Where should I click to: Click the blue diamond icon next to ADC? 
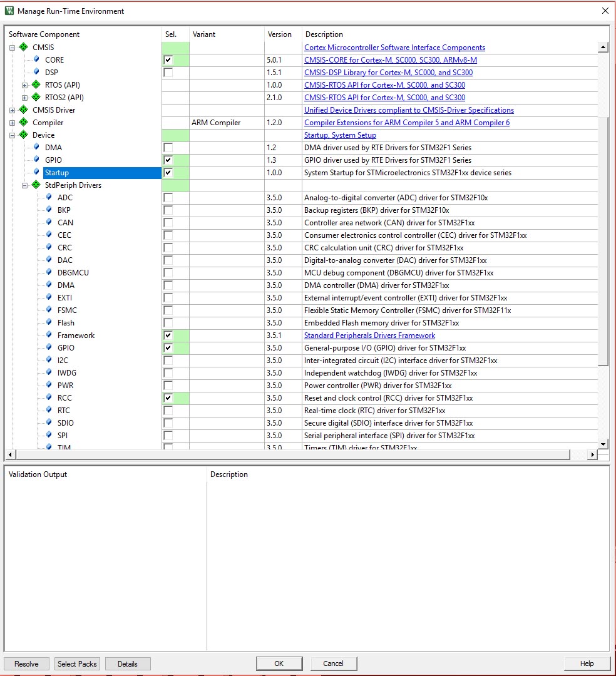click(x=49, y=198)
